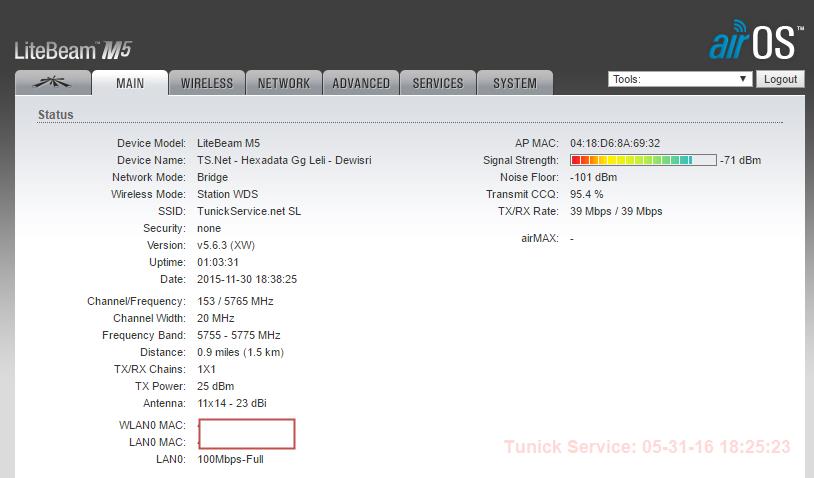Select SSID value TunickService.net SL
814x478 pixels.
coord(249,211)
